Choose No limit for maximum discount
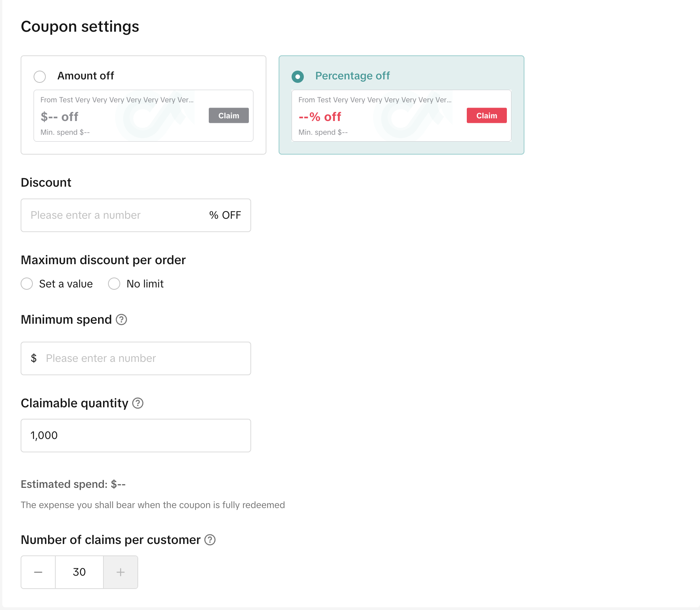 click(x=114, y=284)
